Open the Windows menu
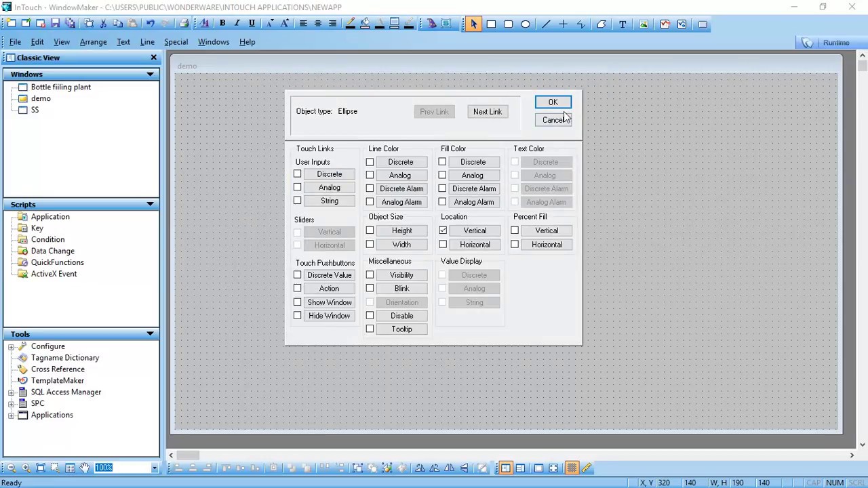The height and width of the screenshot is (488, 868). 214,42
